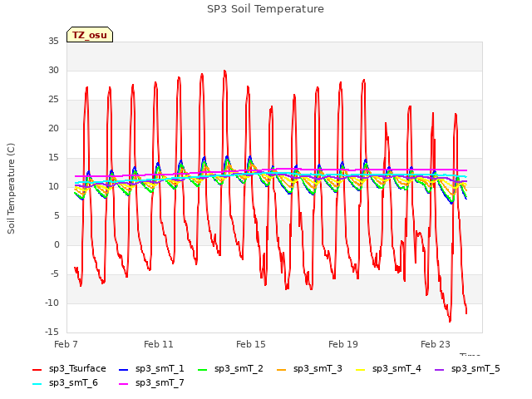Click the 15 y-axis tick label

(x=53, y=158)
